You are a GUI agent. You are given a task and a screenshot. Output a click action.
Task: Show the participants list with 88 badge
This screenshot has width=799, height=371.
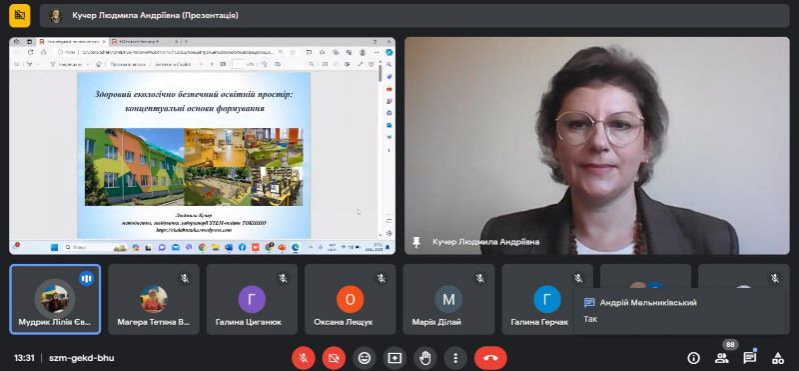(722, 358)
